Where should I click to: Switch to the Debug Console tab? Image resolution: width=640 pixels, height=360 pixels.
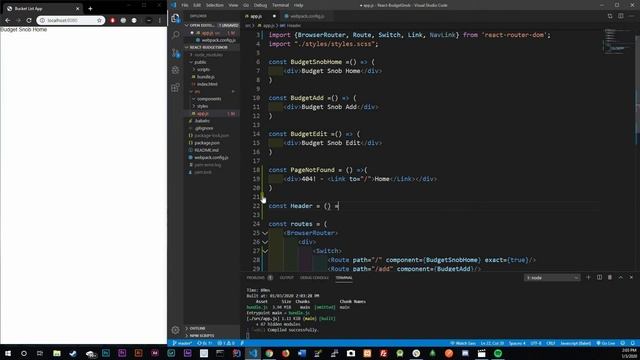click(314, 278)
